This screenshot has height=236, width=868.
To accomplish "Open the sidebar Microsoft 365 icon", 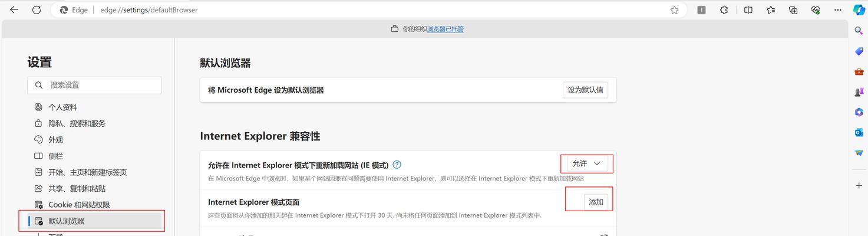I will point(859,112).
